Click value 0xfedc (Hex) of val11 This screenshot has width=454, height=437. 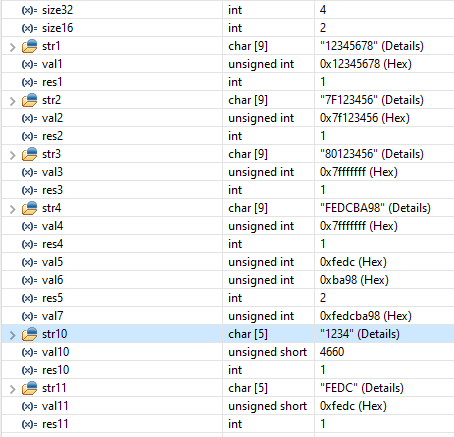(353, 406)
